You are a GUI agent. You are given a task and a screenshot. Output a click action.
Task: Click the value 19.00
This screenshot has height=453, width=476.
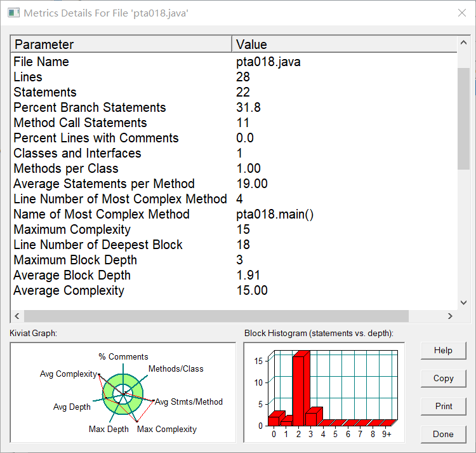pos(252,184)
